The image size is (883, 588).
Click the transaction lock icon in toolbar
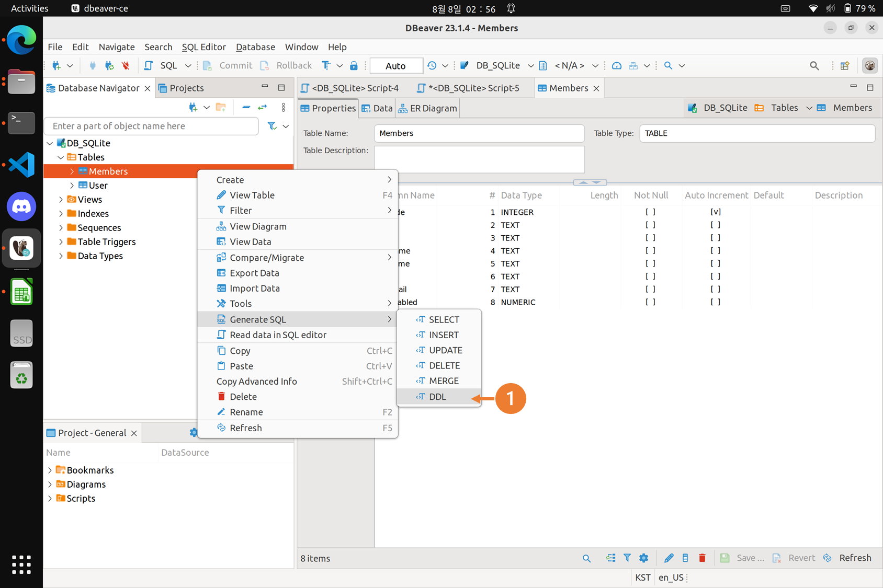(354, 65)
